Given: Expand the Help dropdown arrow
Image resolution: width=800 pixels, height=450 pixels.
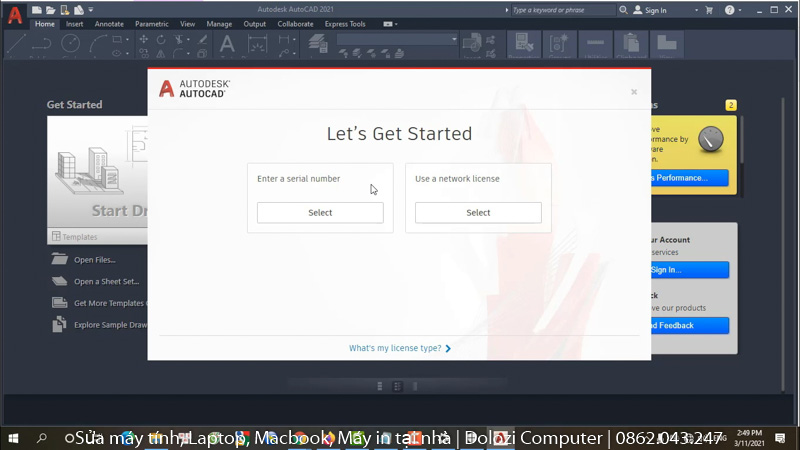Looking at the screenshot, I should pyautogui.click(x=740, y=10).
